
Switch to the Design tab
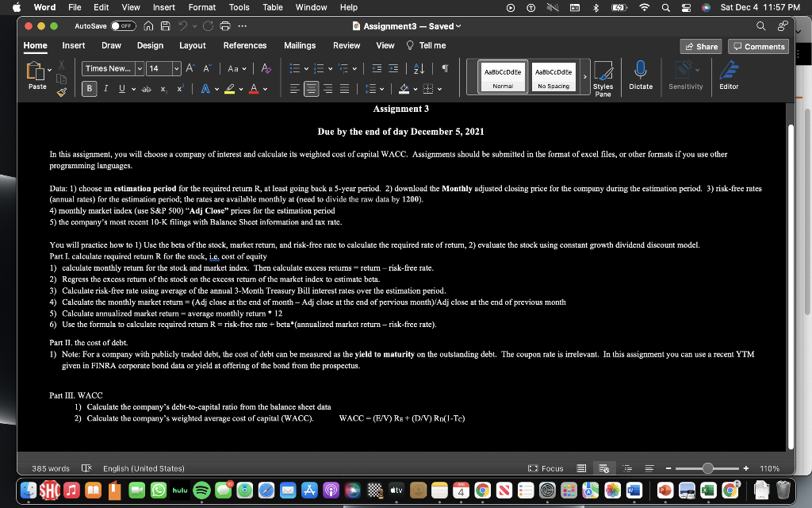150,45
